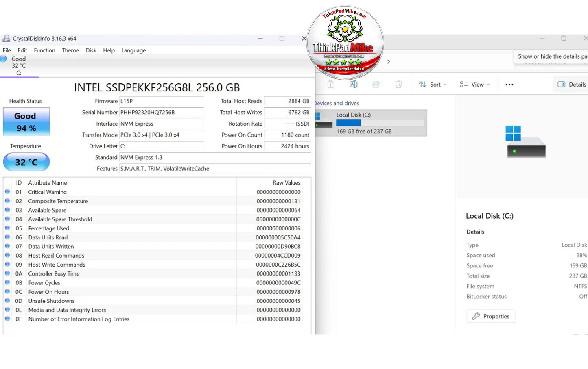Toggle the Details pane button
This screenshot has height=369, width=588.
coord(572,85)
